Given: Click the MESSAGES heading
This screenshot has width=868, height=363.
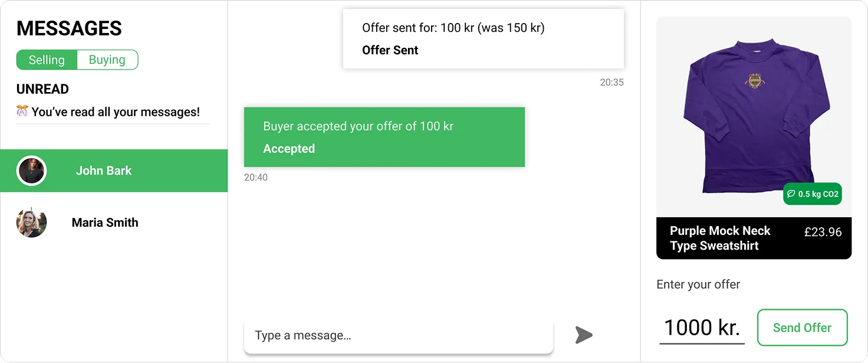Looking at the screenshot, I should pyautogui.click(x=69, y=28).
